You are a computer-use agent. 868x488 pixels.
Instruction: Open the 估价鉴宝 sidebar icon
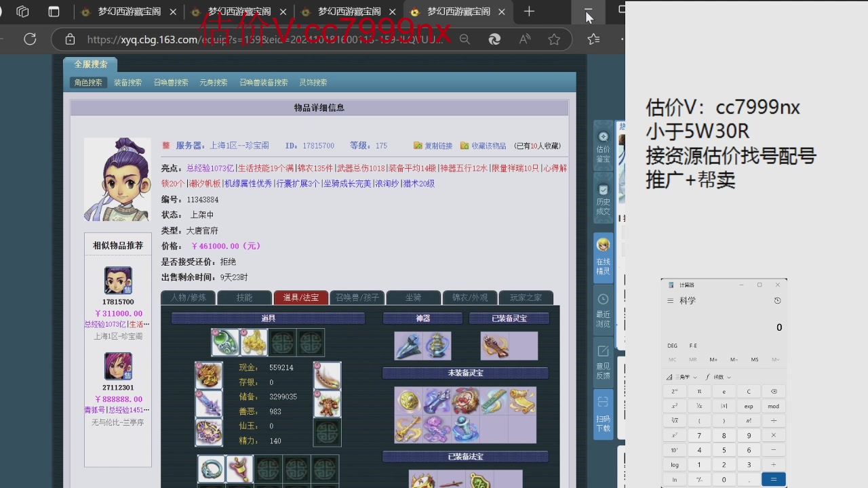click(603, 147)
